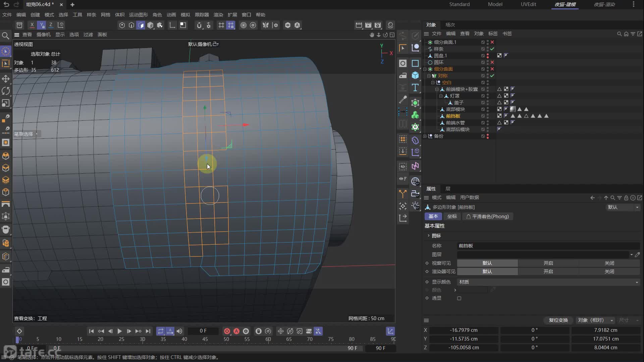Viewport: 644px width, 362px height.
Task: Open the viewport hamburger menu
Action: pos(16,35)
